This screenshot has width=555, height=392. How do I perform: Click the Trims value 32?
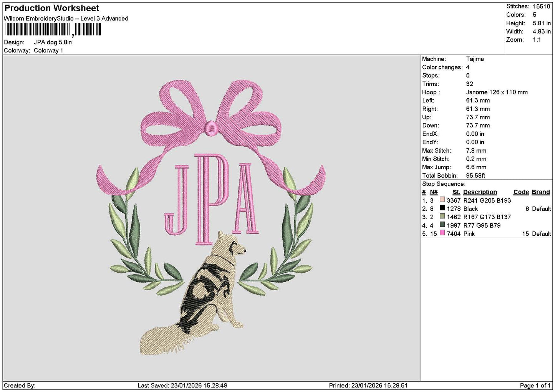tap(469, 84)
